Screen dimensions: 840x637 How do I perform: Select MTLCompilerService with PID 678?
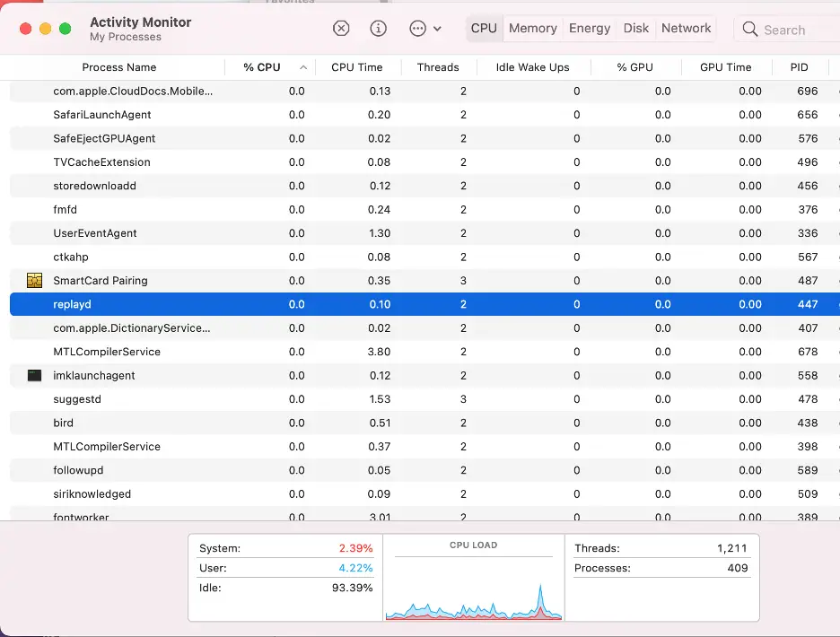tap(424, 352)
